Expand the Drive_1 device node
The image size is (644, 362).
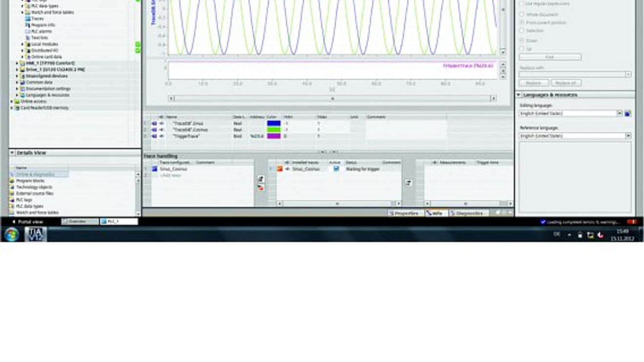point(17,69)
